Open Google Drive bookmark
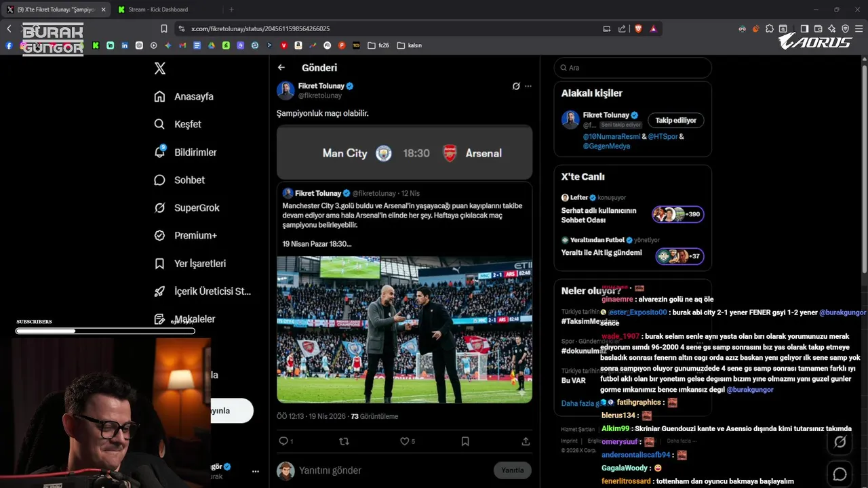The height and width of the screenshot is (488, 868). pos(212,45)
